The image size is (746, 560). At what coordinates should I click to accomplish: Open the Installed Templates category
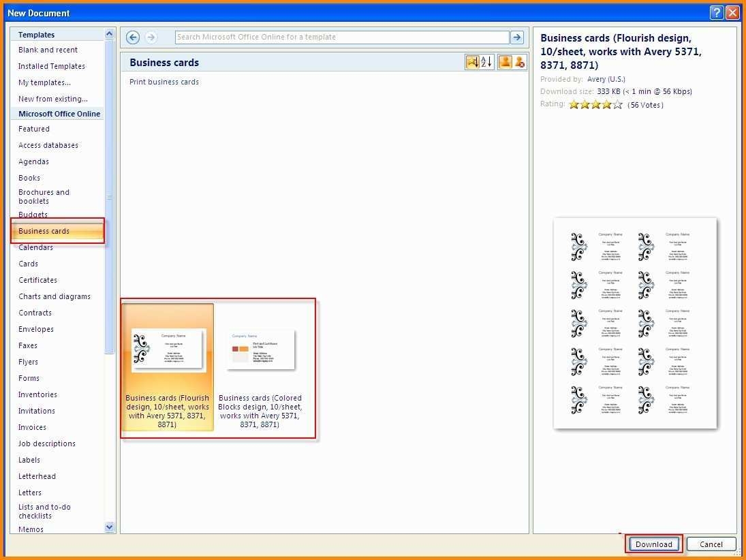(52, 66)
